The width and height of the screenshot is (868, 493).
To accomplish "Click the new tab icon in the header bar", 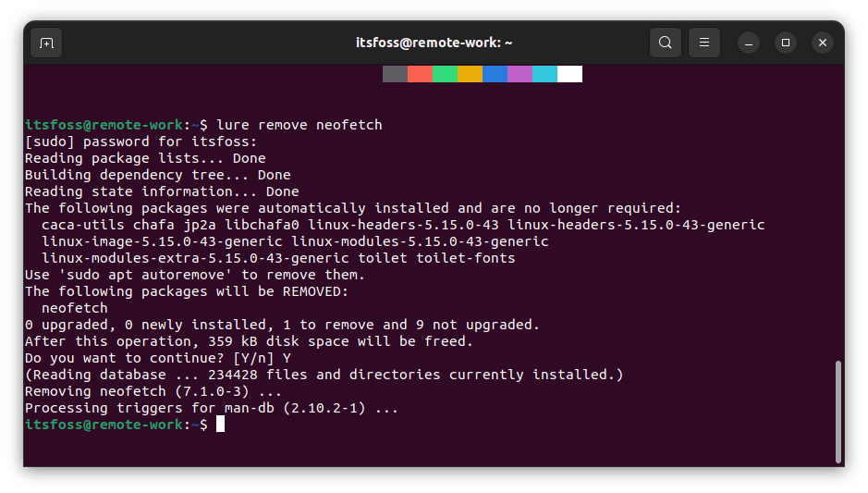I will (x=46, y=43).
